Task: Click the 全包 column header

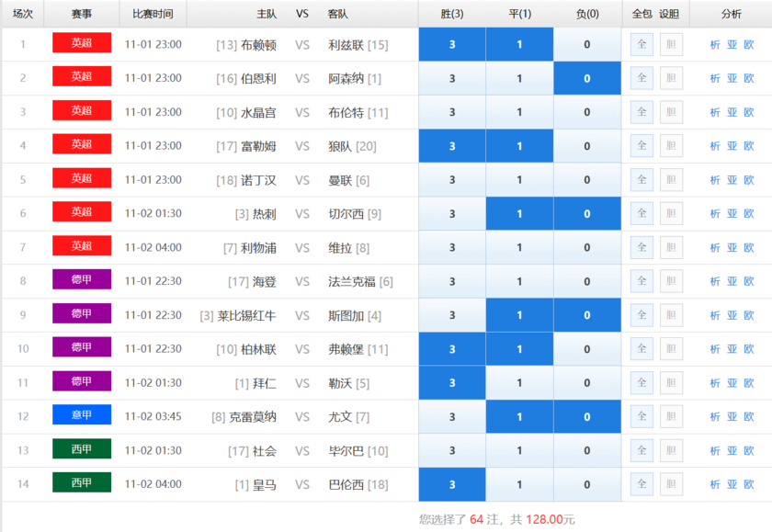Action: pyautogui.click(x=642, y=13)
